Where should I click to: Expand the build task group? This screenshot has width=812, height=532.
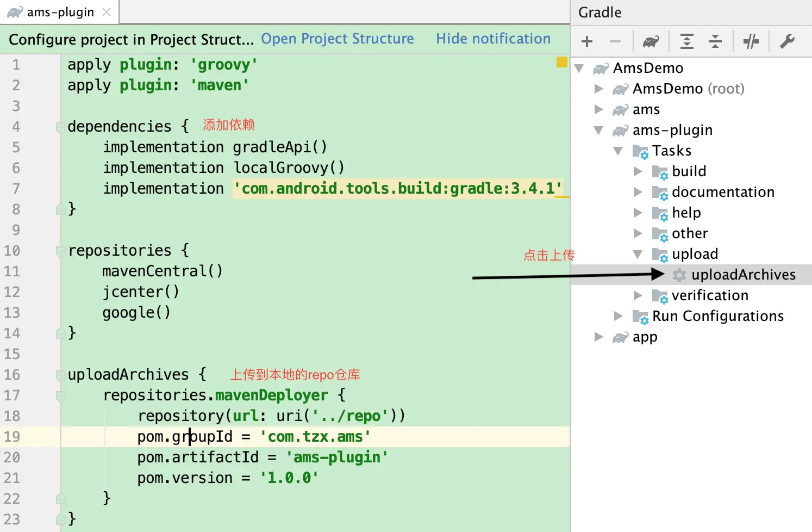(638, 171)
